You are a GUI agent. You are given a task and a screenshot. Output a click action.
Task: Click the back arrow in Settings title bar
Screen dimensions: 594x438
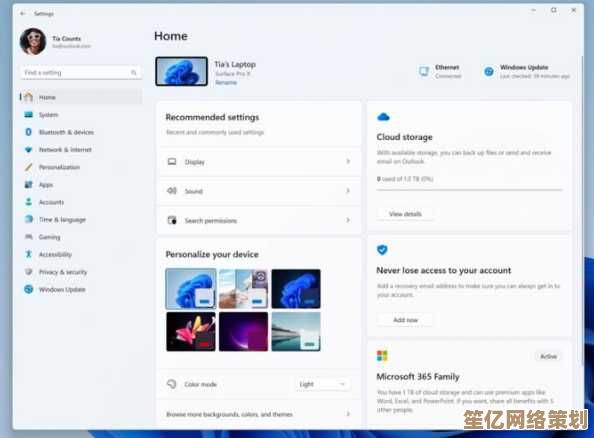[x=23, y=14]
